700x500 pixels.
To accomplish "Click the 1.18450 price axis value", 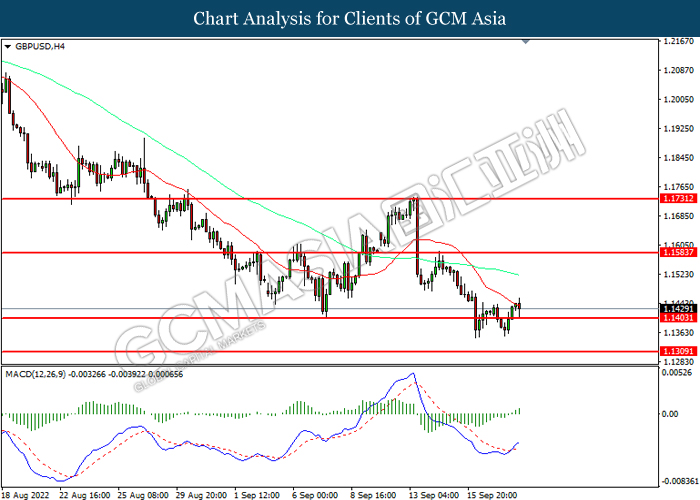I will [x=679, y=158].
